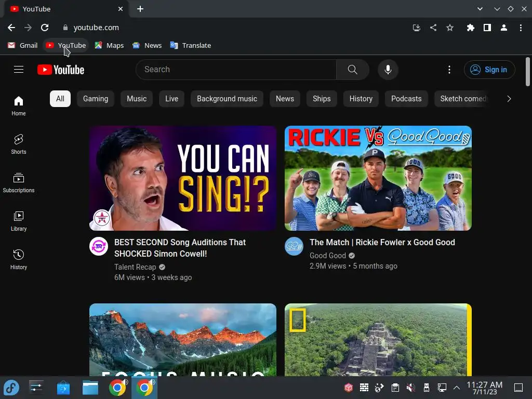The height and width of the screenshot is (399, 532).
Task: Select the History filter chip
Action: point(361,99)
